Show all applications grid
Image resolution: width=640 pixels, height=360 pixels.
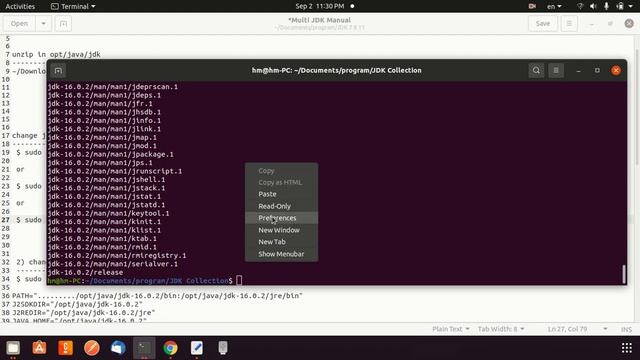(627, 348)
